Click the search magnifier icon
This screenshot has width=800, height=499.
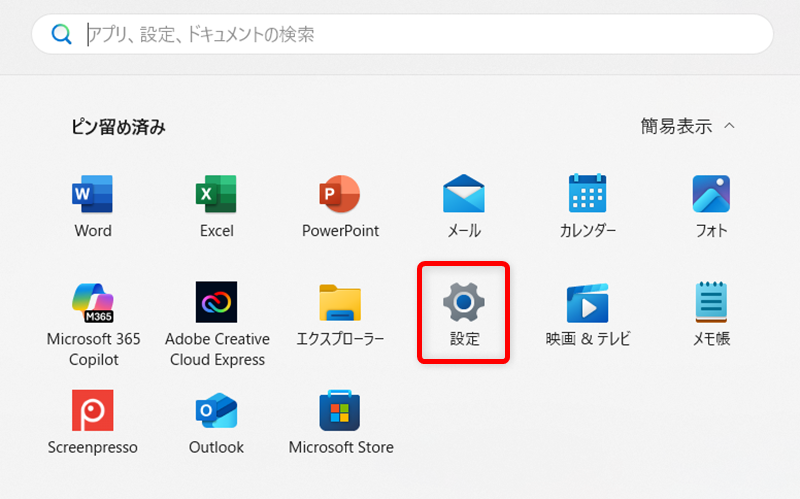61,34
